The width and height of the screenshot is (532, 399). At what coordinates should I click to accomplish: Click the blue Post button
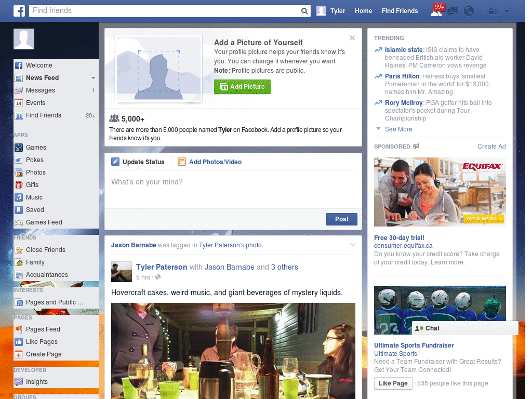tap(342, 219)
